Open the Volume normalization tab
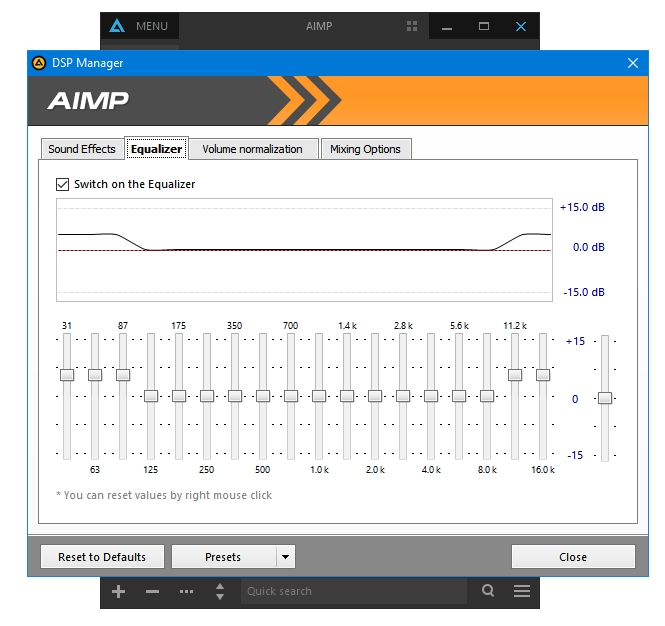The width and height of the screenshot is (665, 626). [252, 149]
